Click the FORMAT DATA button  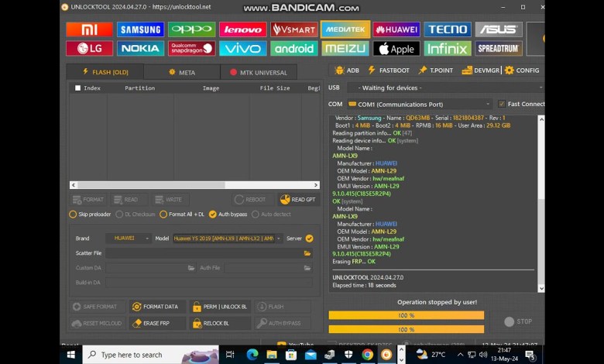(x=157, y=307)
